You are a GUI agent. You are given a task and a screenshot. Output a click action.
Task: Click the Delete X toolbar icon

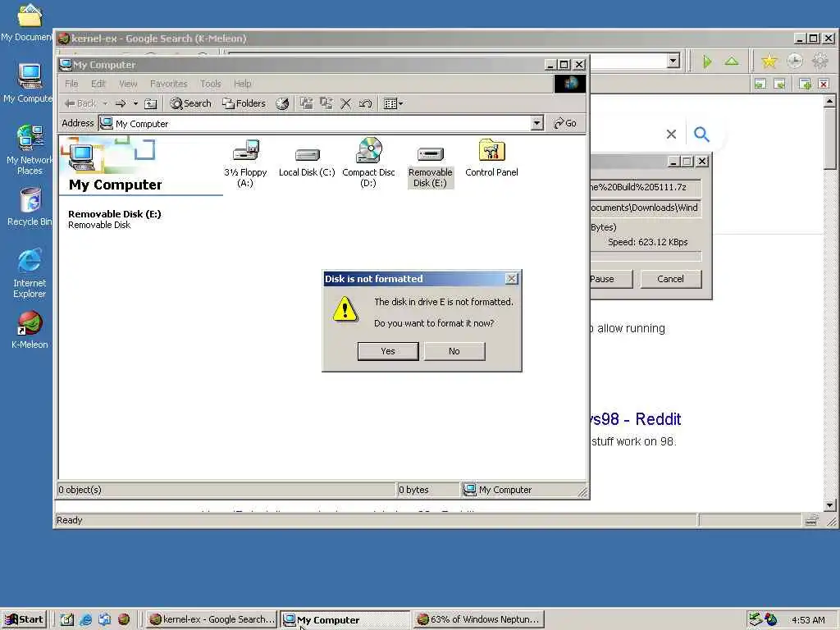tap(346, 104)
